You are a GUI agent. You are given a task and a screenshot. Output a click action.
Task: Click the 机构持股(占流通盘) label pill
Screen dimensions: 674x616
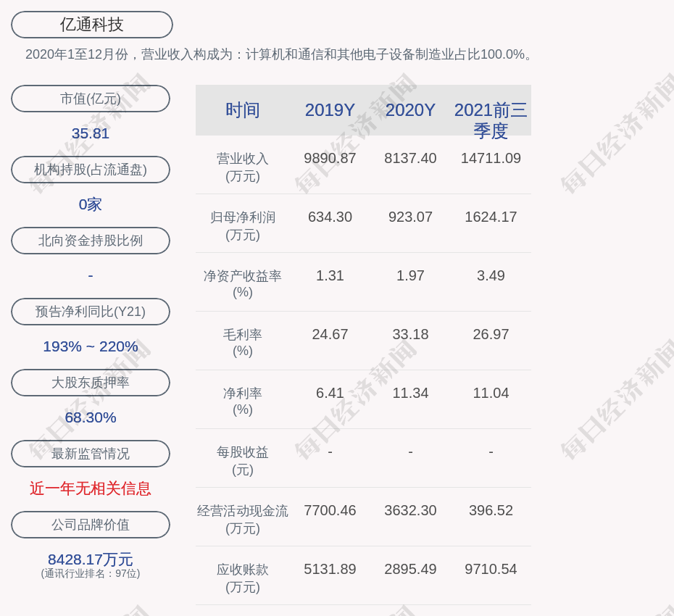click(91, 170)
